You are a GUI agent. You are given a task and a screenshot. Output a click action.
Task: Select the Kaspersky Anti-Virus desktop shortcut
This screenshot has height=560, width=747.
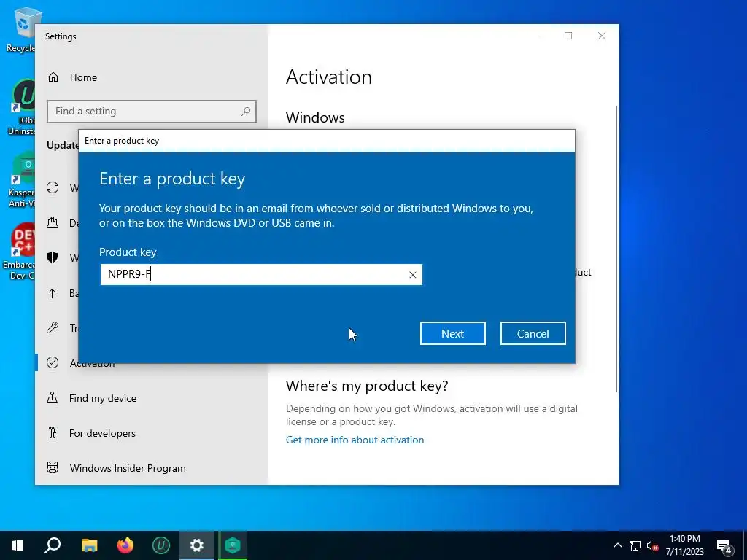coord(21,180)
